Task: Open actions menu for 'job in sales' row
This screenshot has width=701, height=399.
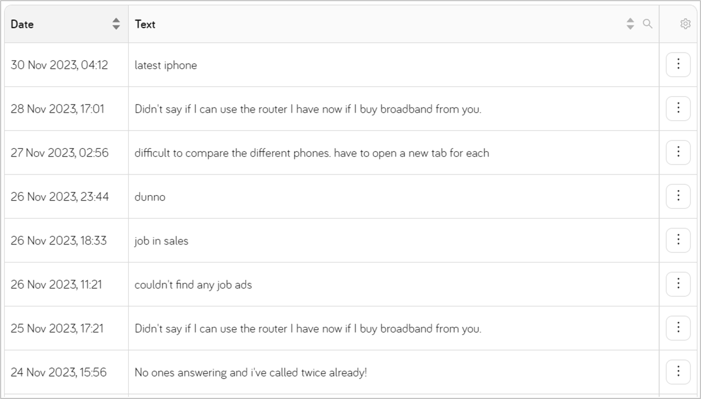Action: tap(678, 240)
